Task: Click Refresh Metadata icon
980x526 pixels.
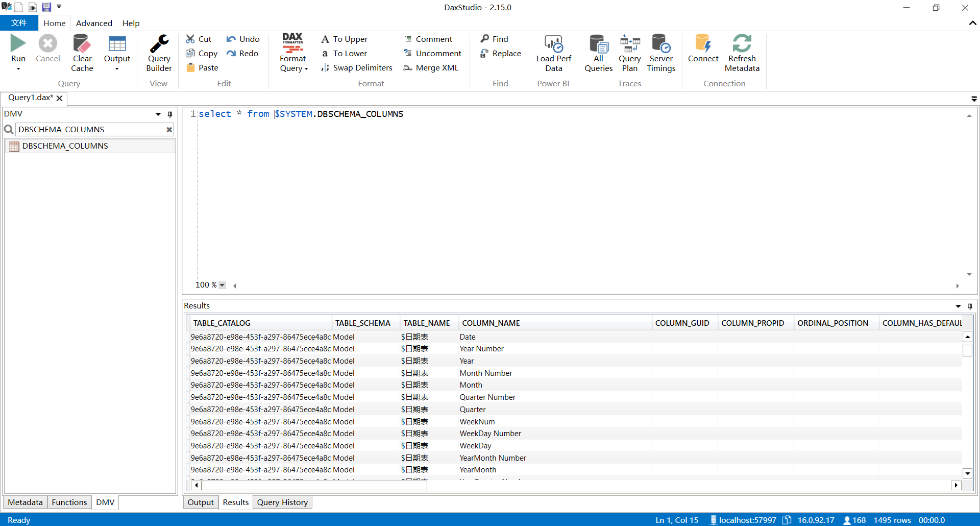Action: pos(742,44)
